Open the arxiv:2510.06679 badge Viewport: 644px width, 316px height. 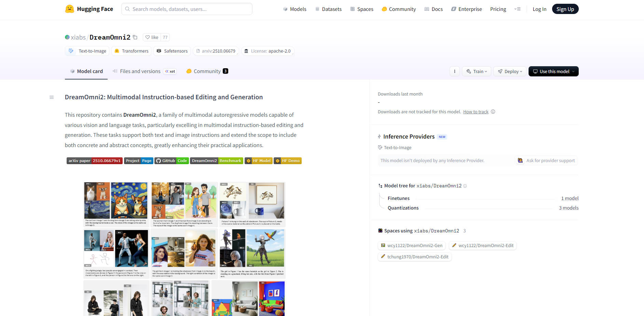216,51
